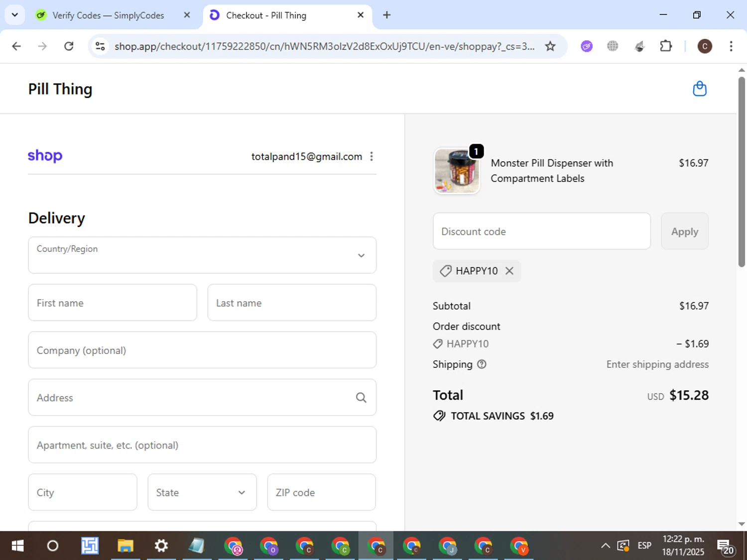Click the Monster Pill Dispenser product title

pos(552,171)
